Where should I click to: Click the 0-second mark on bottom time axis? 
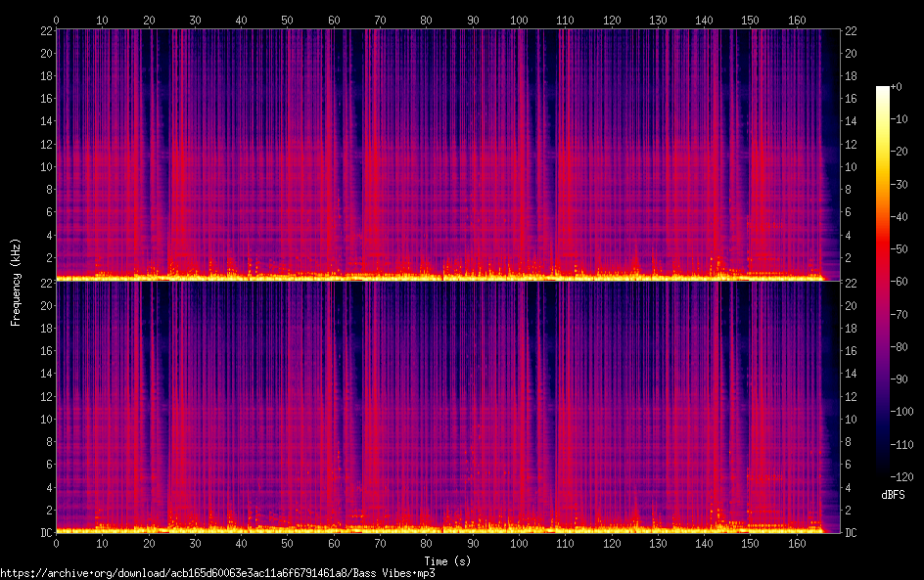57,543
